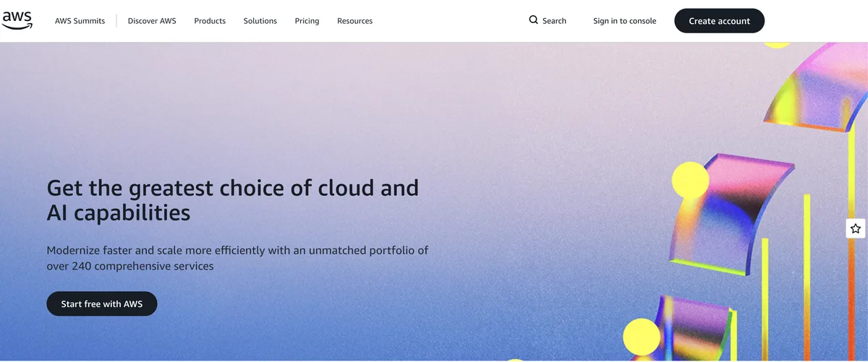Open AWS Summits link
The height and width of the screenshot is (362, 868).
pyautogui.click(x=80, y=21)
